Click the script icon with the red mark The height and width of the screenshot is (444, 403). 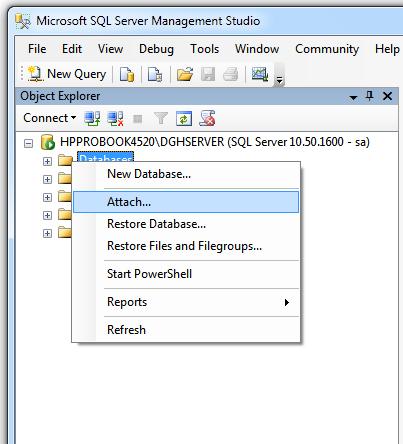[x=207, y=118]
